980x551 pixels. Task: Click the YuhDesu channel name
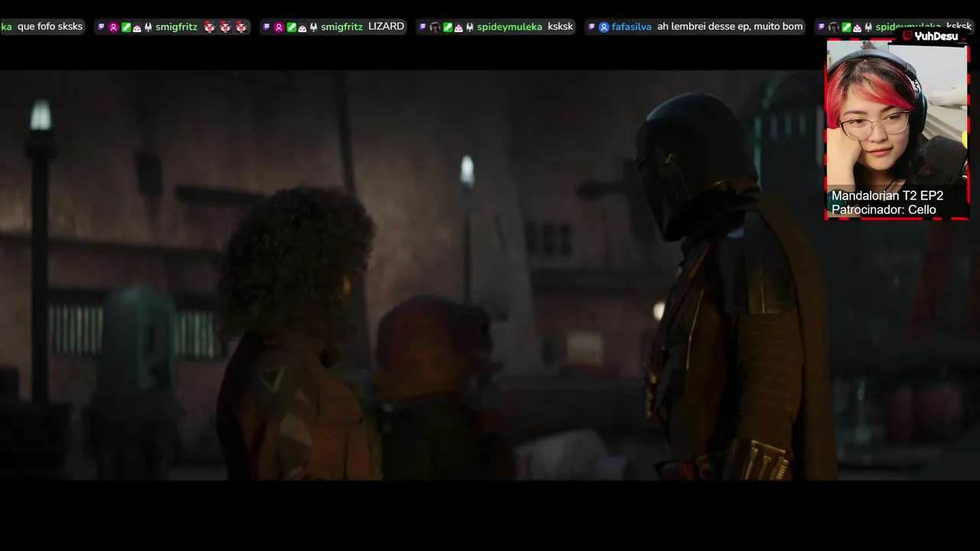pos(936,36)
